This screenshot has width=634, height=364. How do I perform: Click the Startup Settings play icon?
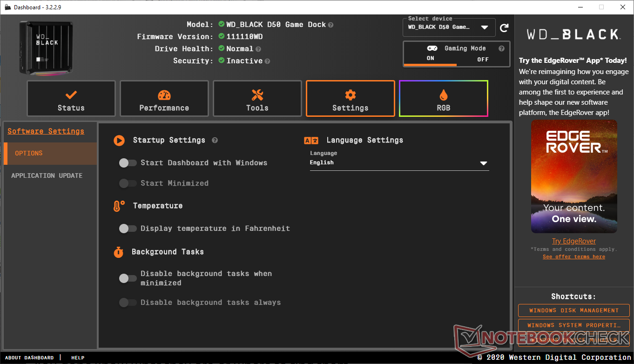point(119,140)
